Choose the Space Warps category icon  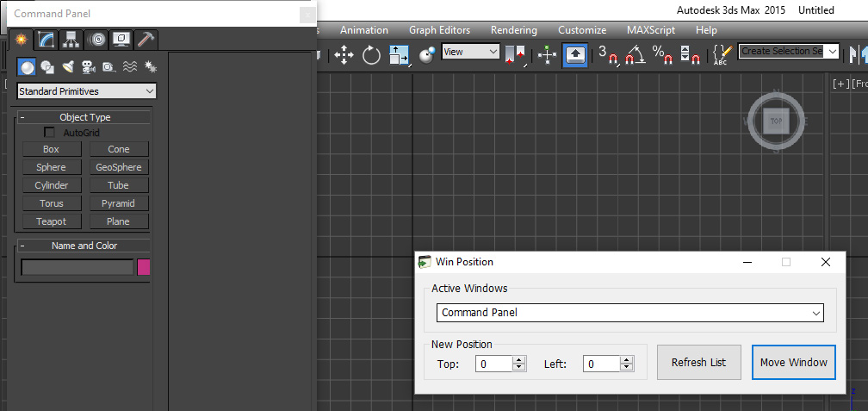click(x=129, y=66)
